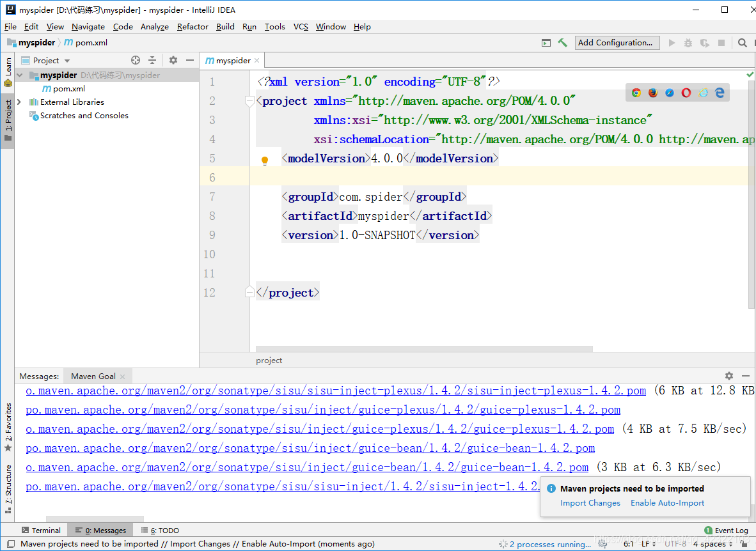Expand External Libraries tree node
Viewport: 756px width, 551px height.
pyautogui.click(x=19, y=102)
